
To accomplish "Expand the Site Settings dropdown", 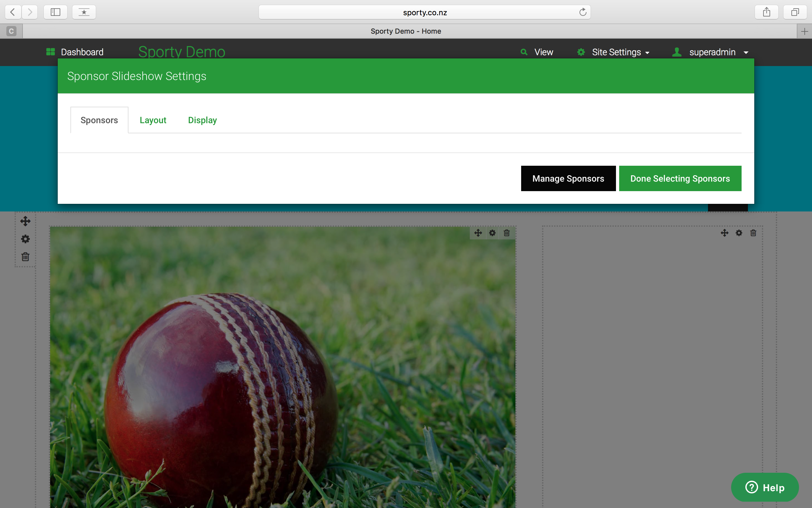I will 620,52.
